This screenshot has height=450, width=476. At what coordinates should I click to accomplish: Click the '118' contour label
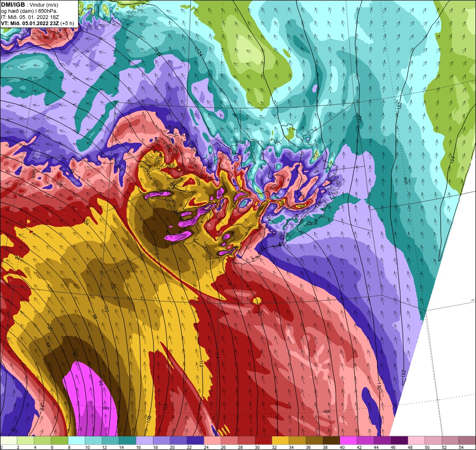[x=229, y=282]
